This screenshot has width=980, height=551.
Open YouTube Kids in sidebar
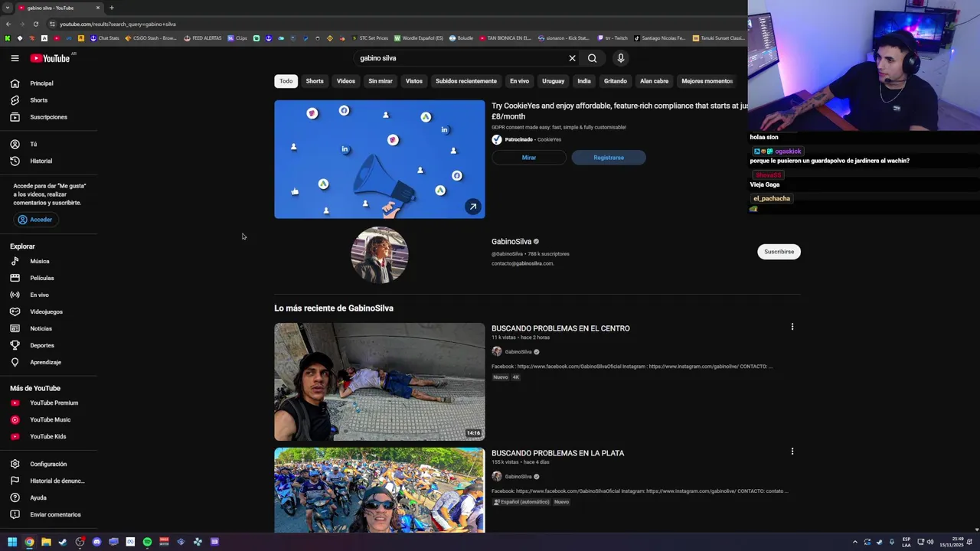tap(48, 436)
